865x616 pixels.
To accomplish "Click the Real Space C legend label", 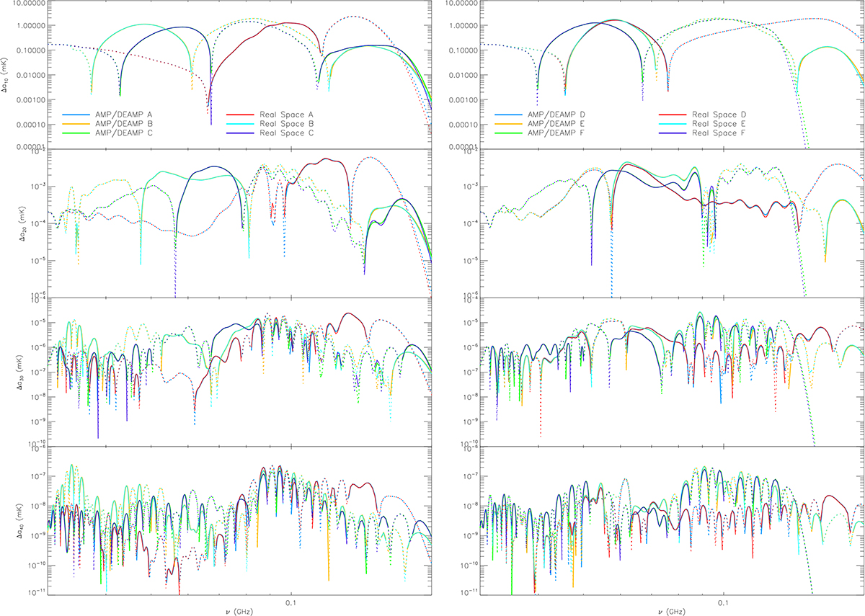I will tap(287, 133).
